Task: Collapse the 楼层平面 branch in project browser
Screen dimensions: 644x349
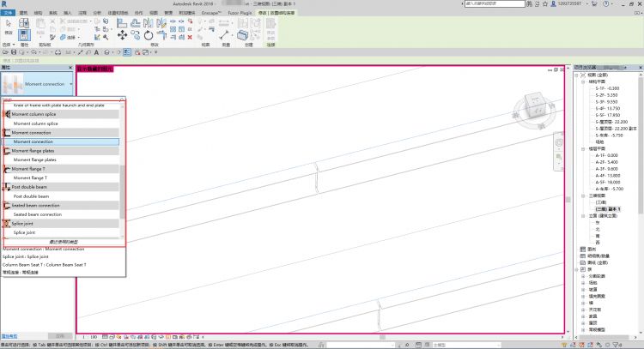Action: 583,149
